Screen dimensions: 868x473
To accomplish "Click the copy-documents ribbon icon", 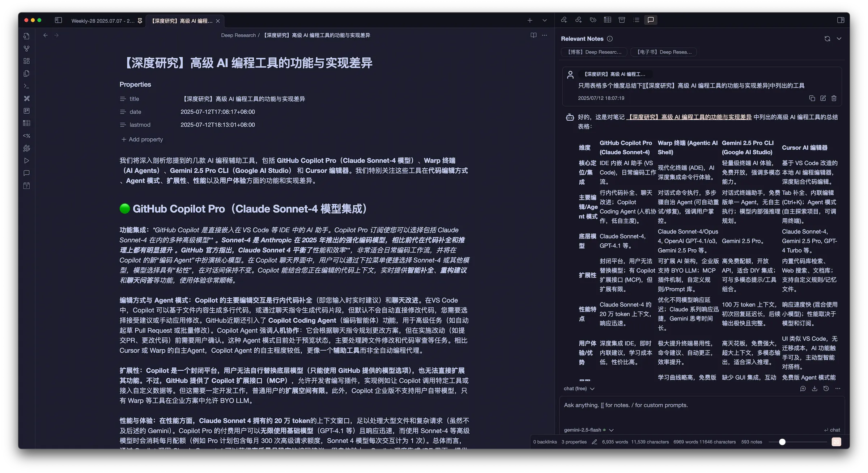I will [x=26, y=73].
